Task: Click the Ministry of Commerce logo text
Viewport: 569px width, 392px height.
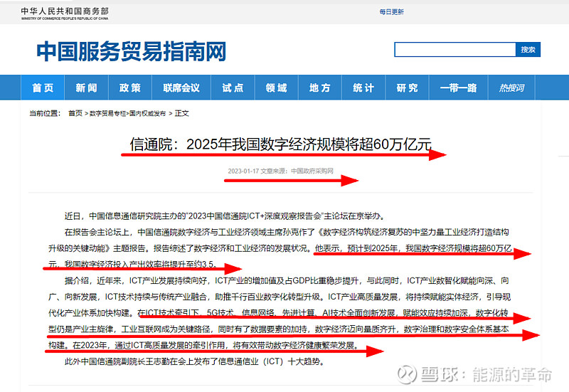Action: pyautogui.click(x=65, y=14)
